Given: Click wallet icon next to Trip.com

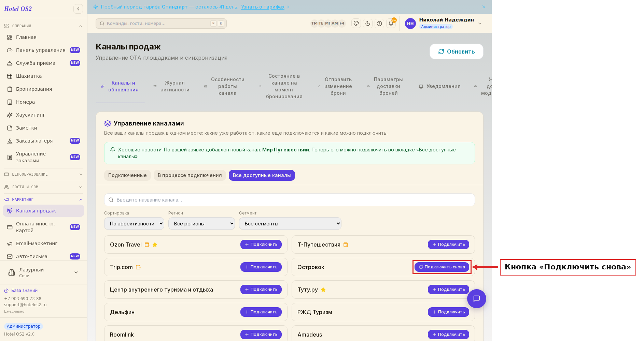Looking at the screenshot, I should 138,267.
